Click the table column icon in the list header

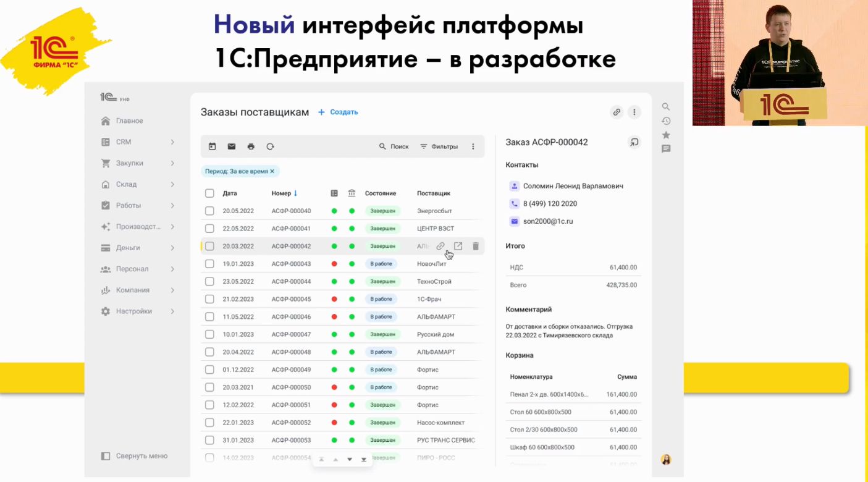click(x=334, y=193)
